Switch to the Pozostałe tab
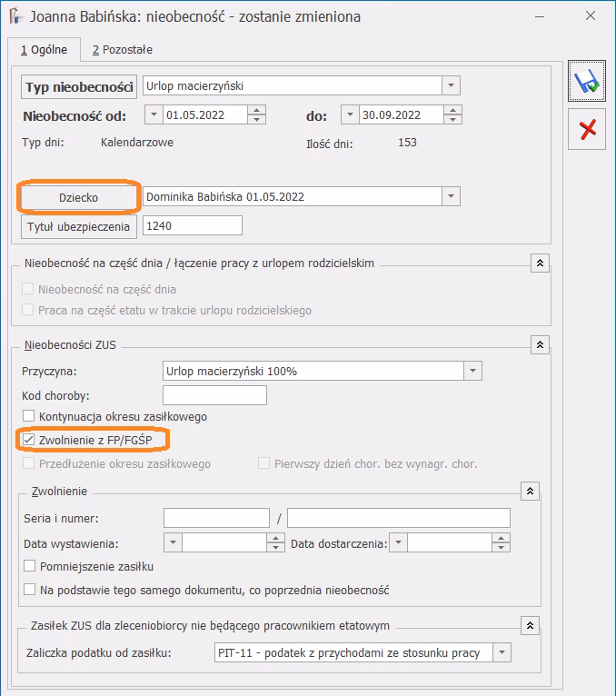The width and height of the screenshot is (616, 696). tap(122, 49)
